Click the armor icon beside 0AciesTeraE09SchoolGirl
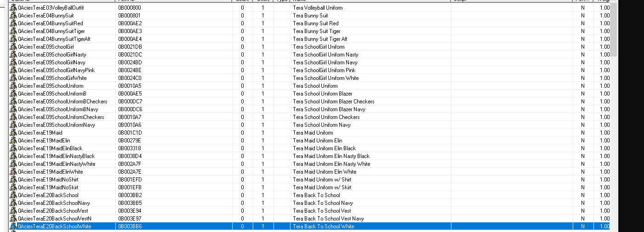The width and height of the screenshot is (644, 232). point(13,47)
